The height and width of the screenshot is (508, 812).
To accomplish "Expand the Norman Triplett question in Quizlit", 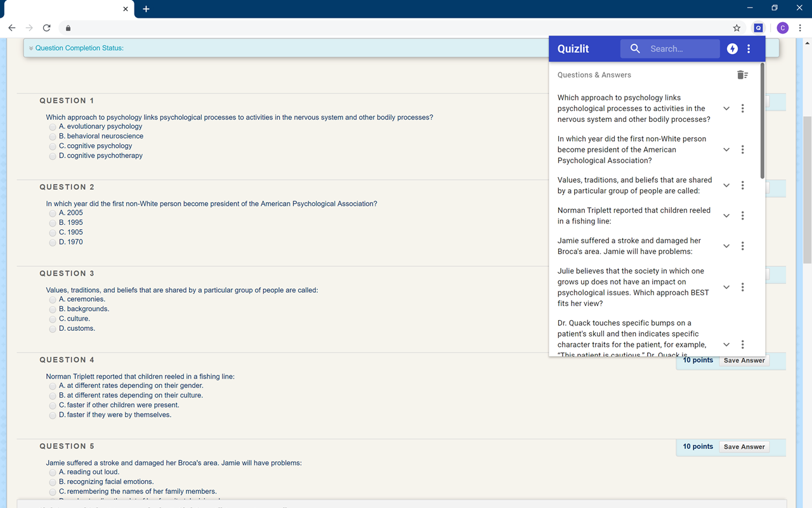I will 726,215.
